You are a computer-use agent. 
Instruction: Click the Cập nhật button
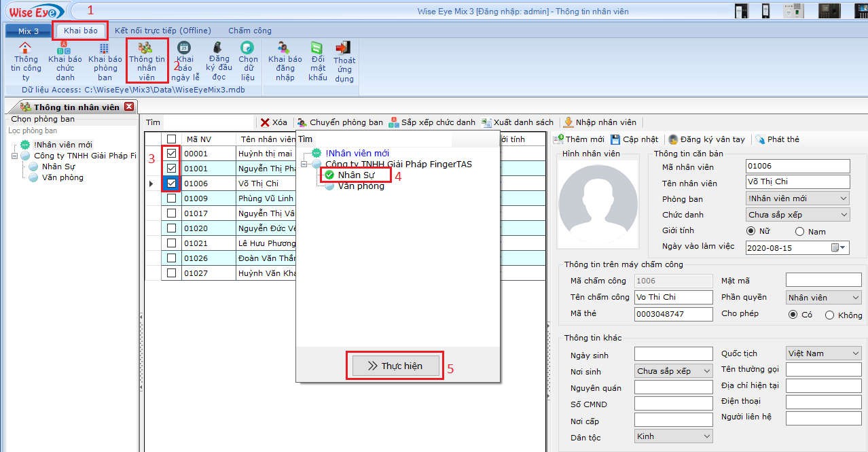[x=634, y=139]
